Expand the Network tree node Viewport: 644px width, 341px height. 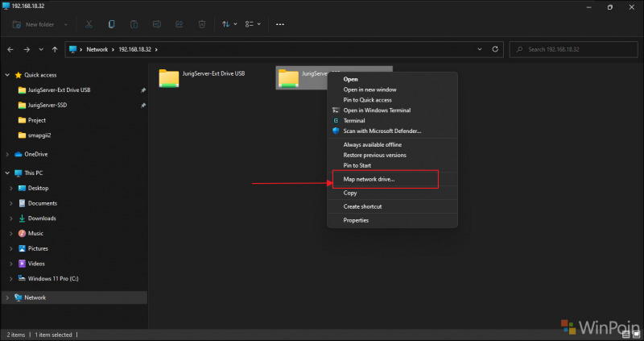coord(7,297)
